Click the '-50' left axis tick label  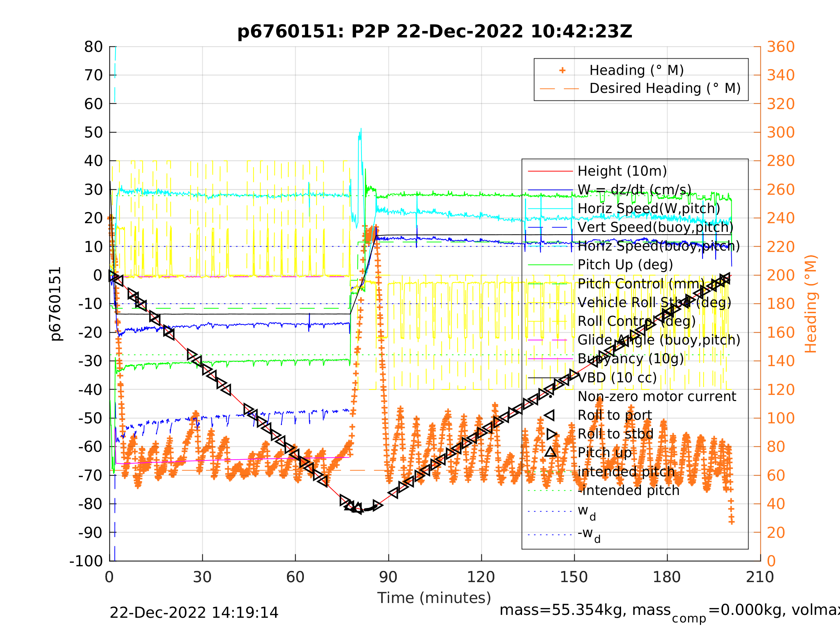90,418
